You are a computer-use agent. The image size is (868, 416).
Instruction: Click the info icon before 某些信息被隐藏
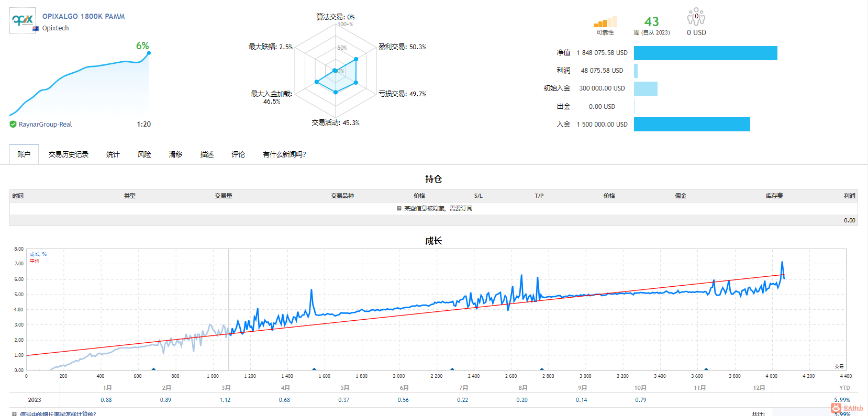[399, 208]
